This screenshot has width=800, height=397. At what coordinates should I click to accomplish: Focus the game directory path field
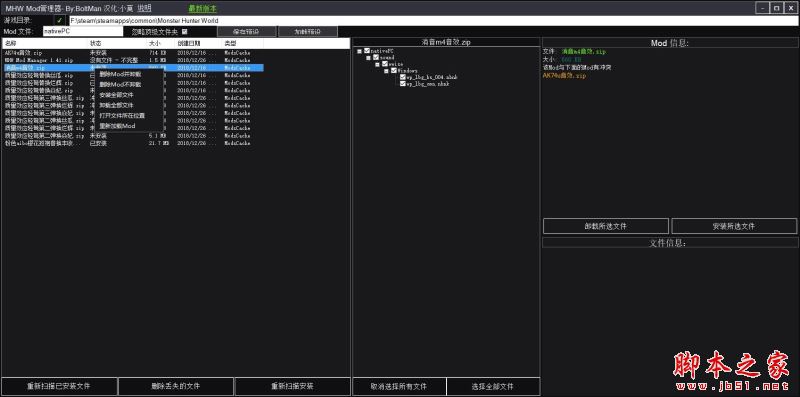click(x=433, y=21)
